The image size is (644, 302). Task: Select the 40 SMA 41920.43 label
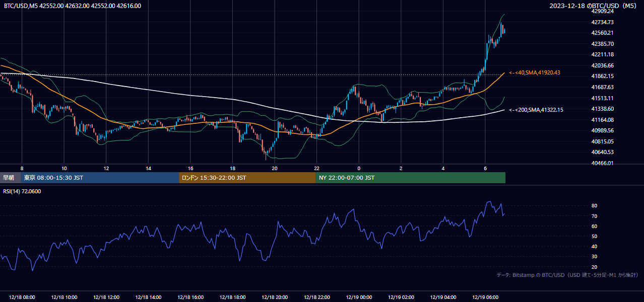tap(535, 73)
